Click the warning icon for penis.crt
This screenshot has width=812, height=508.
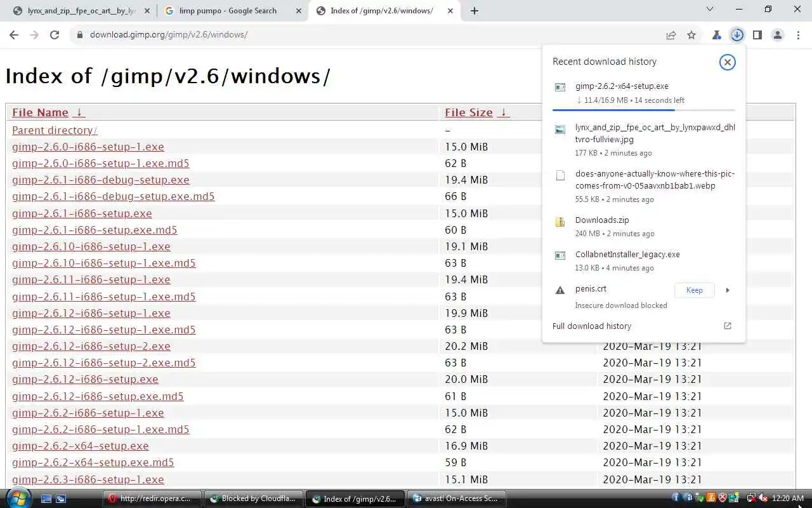coord(560,290)
